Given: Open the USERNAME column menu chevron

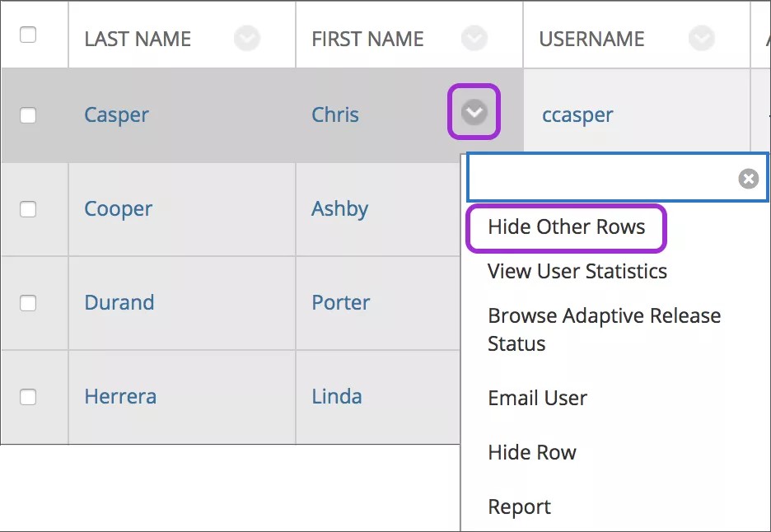Looking at the screenshot, I should (702, 38).
